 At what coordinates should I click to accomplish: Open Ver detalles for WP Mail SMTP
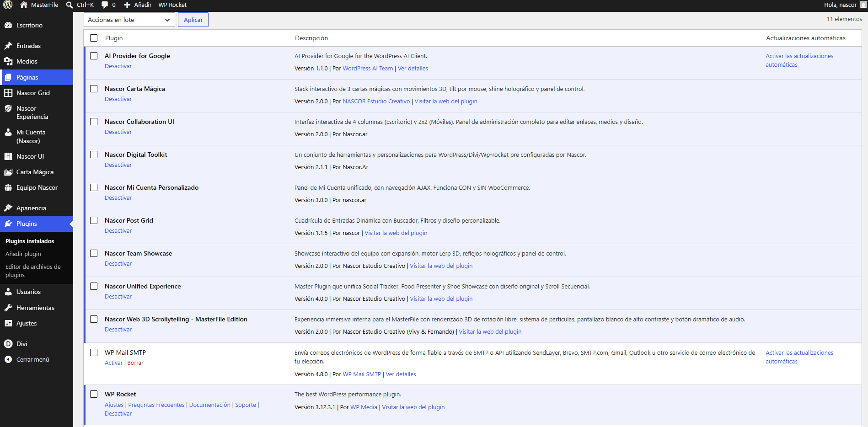coord(401,374)
